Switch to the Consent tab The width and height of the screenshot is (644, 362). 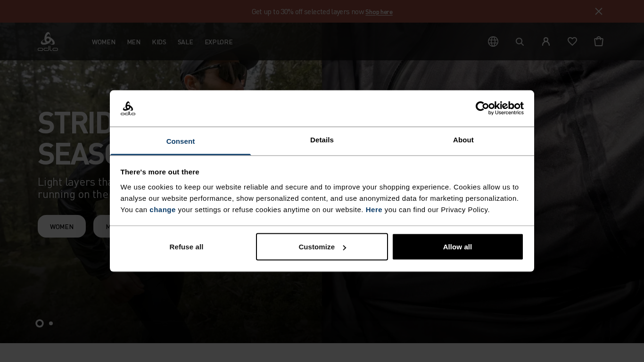click(181, 141)
